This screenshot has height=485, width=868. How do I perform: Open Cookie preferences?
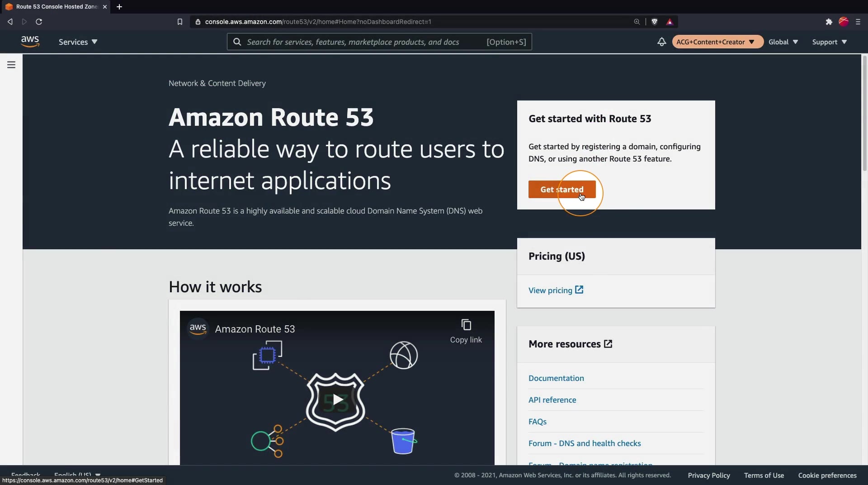point(827,475)
